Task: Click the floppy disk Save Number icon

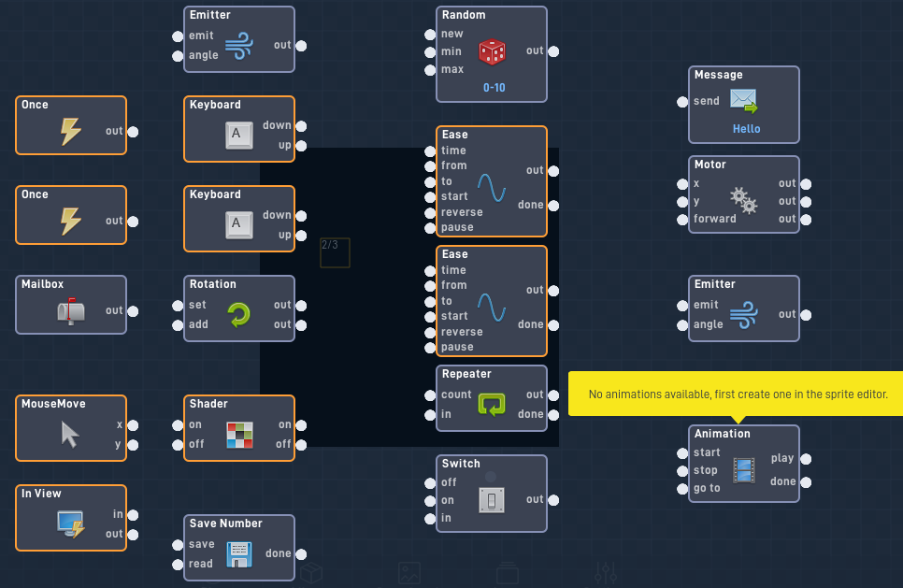Action: (x=239, y=554)
